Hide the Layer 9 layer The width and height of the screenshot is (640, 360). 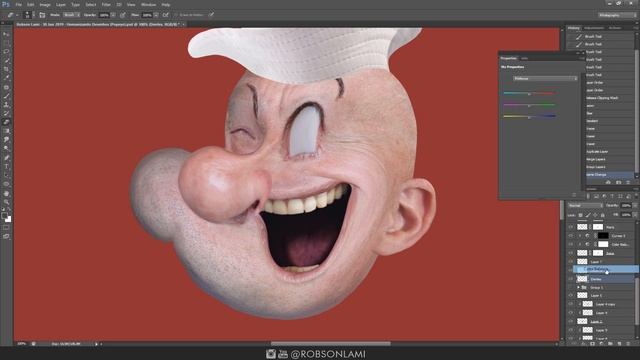(571, 330)
